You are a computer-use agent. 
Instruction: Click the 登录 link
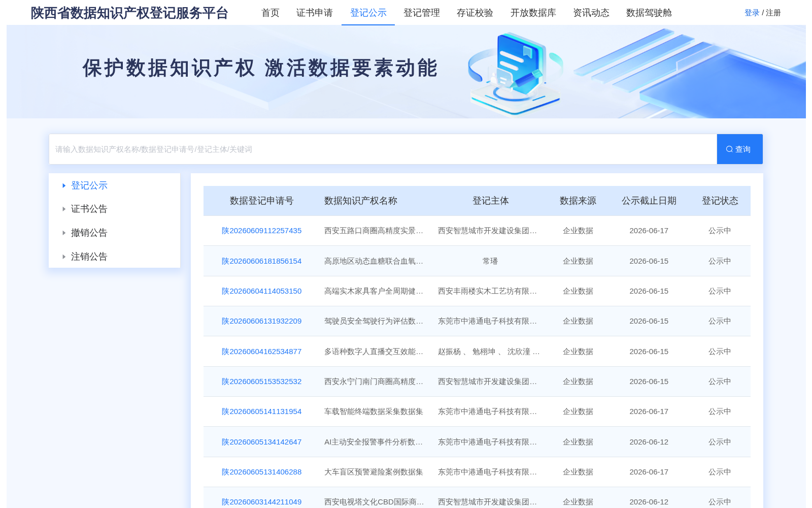coord(752,13)
